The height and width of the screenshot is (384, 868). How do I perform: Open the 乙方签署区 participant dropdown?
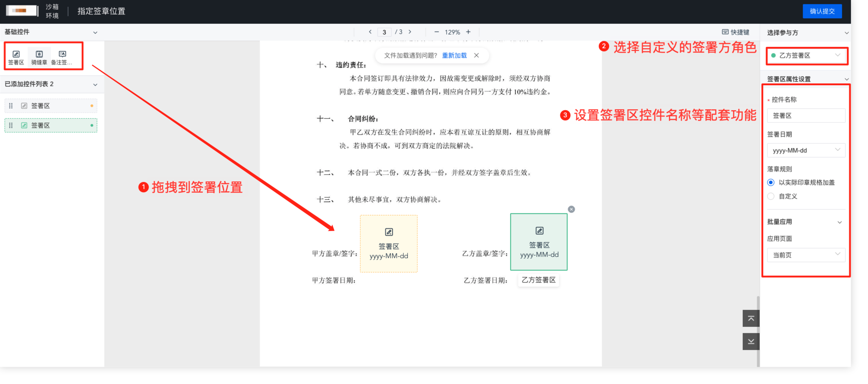(806, 56)
